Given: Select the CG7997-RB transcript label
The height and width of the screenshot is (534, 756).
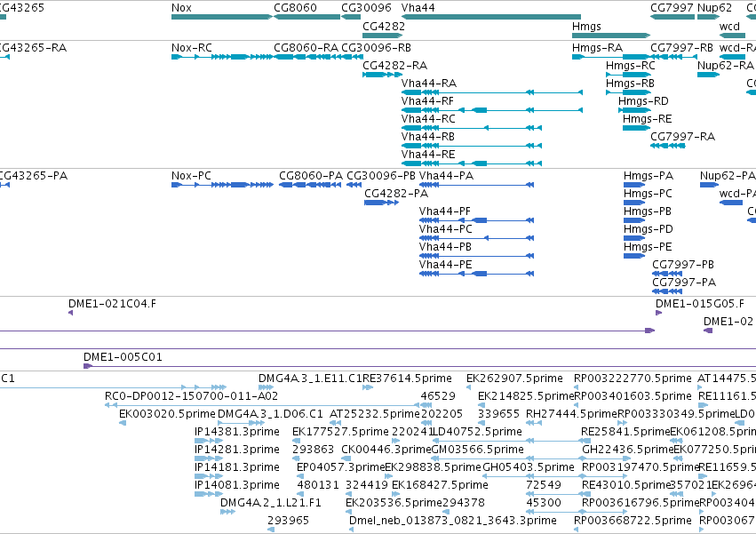Looking at the screenshot, I should coord(681,48).
